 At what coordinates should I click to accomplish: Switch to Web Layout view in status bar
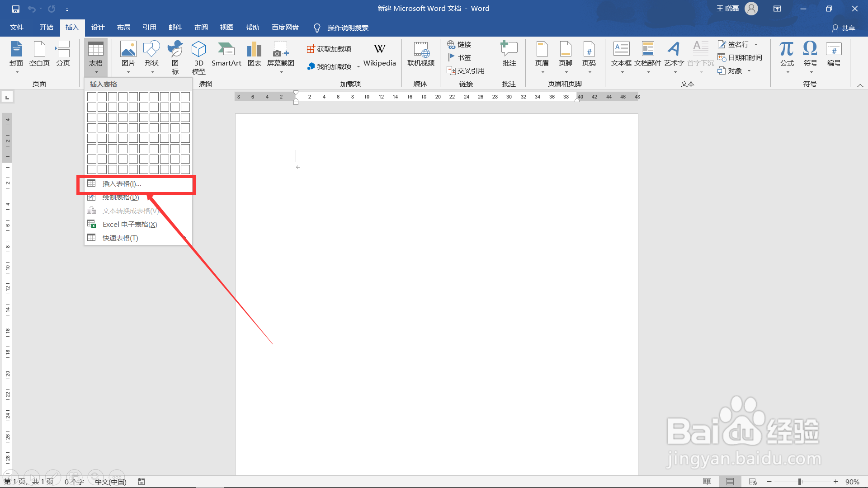[x=753, y=482]
